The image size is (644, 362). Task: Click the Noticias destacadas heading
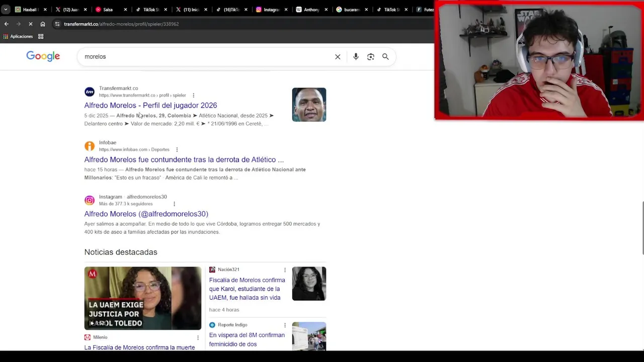pos(121,252)
